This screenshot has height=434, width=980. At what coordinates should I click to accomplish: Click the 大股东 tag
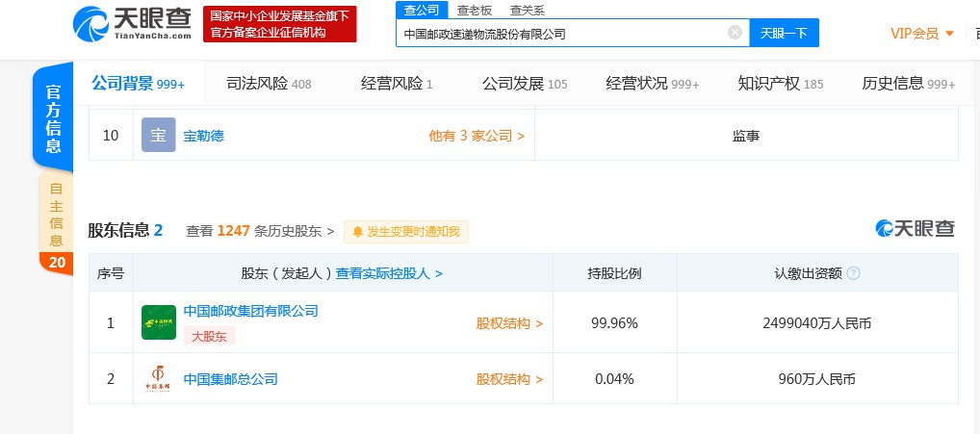(209, 335)
